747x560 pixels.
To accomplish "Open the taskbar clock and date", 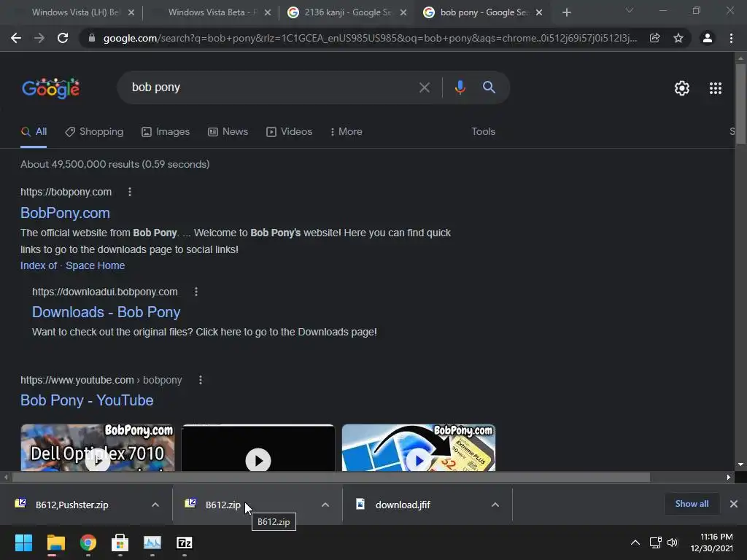I will (x=712, y=542).
